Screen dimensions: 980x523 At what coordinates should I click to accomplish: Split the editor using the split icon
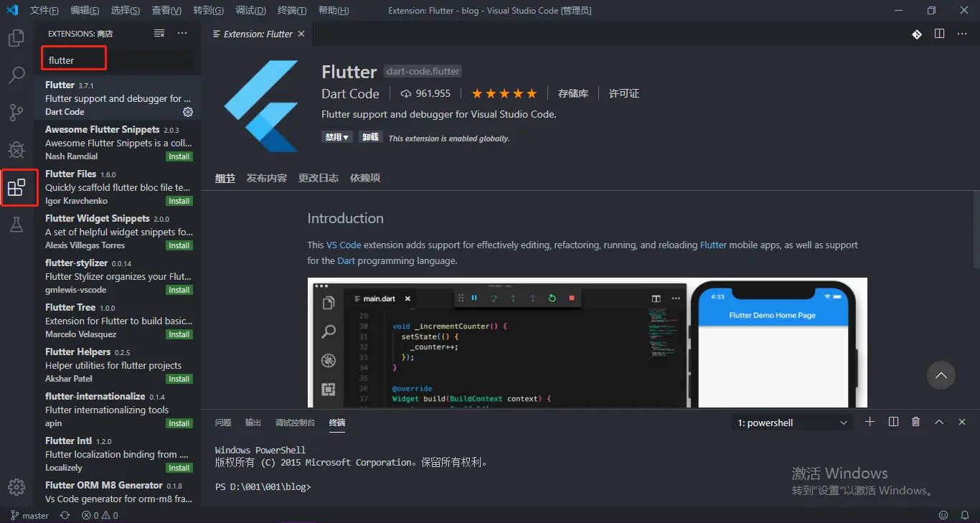[x=940, y=33]
